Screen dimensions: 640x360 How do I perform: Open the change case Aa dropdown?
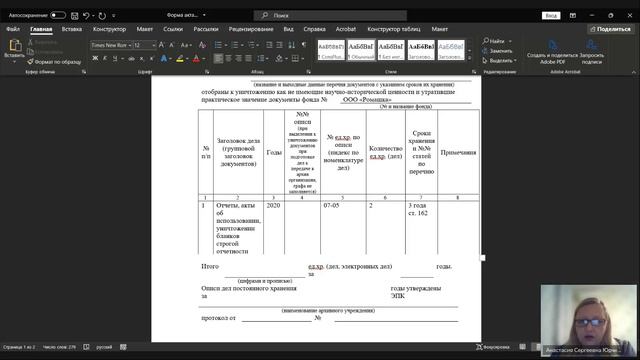(186, 45)
